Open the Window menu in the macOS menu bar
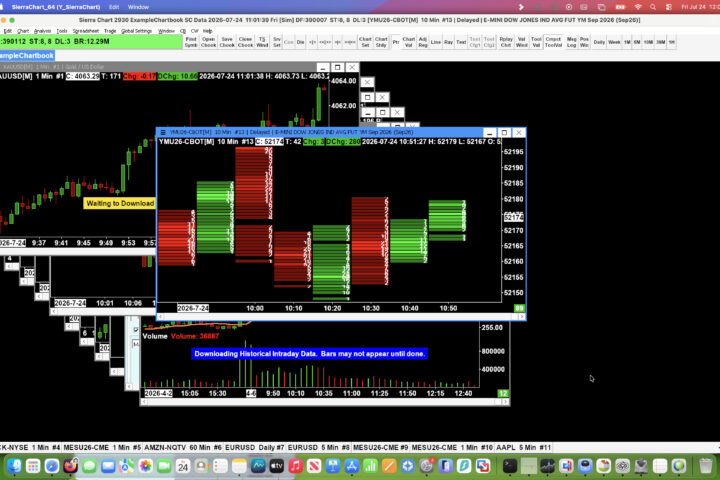 [x=138, y=7]
